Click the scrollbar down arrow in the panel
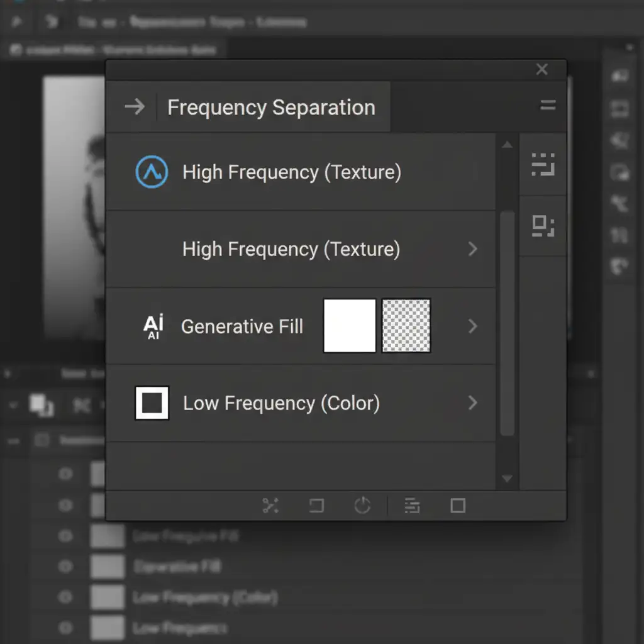This screenshot has height=644, width=644. click(x=507, y=479)
